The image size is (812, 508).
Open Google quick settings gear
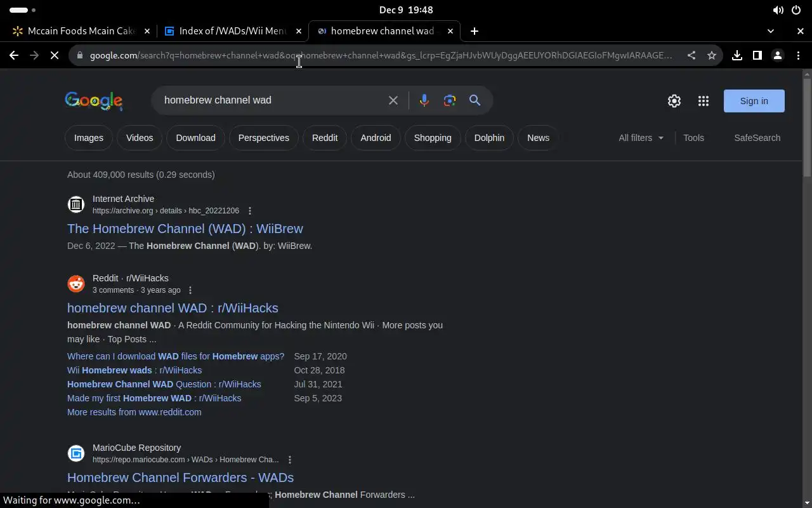click(x=674, y=101)
